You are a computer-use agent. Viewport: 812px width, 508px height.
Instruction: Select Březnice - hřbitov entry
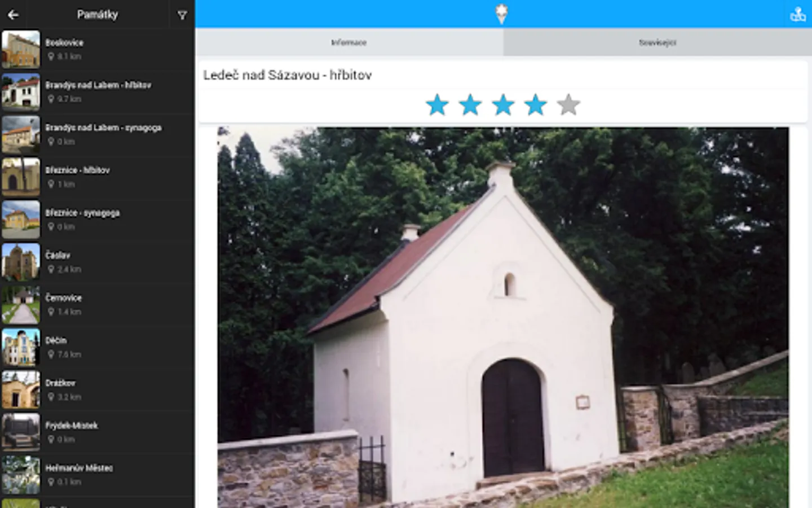(x=98, y=177)
